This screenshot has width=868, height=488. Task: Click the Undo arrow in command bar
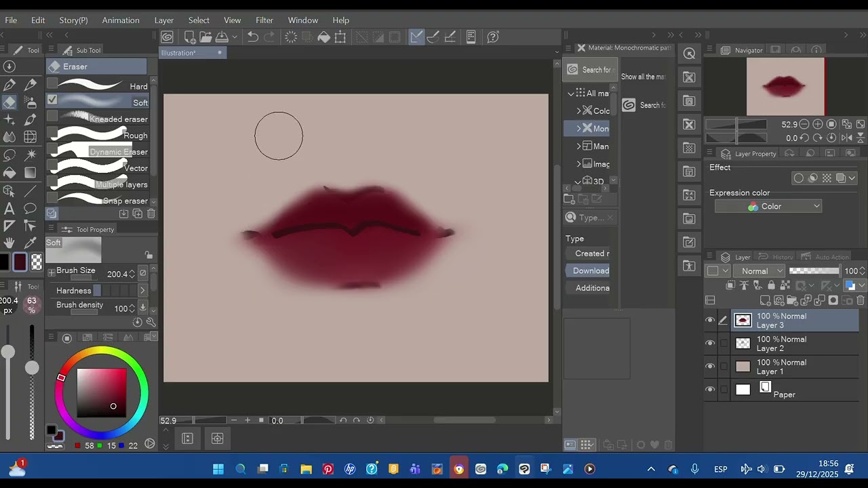click(253, 37)
